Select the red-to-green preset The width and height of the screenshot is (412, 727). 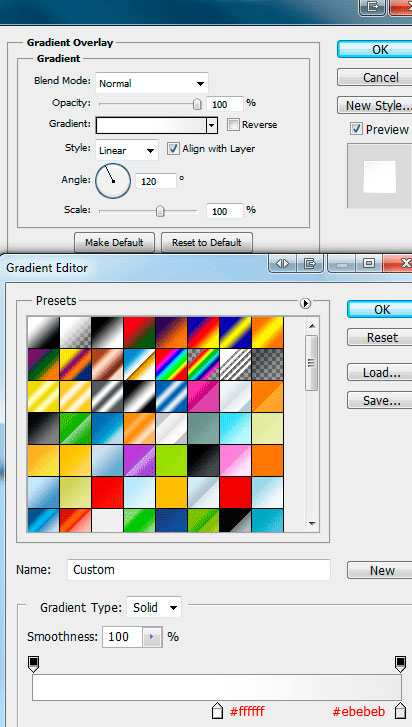pyautogui.click(x=139, y=332)
